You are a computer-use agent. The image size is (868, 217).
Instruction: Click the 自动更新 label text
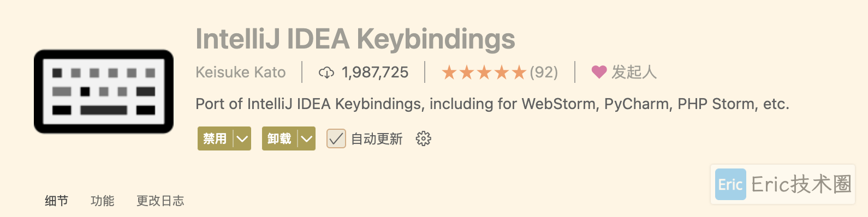tap(377, 139)
